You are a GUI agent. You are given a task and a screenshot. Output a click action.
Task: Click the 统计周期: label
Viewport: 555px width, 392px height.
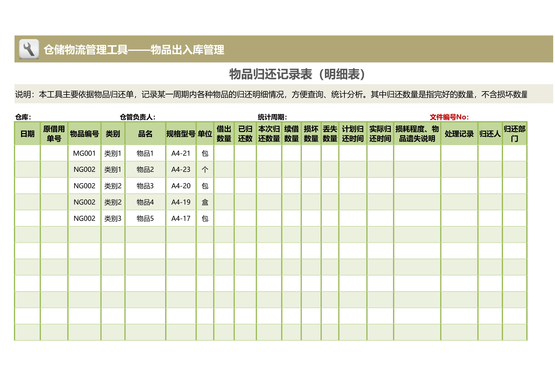(272, 117)
